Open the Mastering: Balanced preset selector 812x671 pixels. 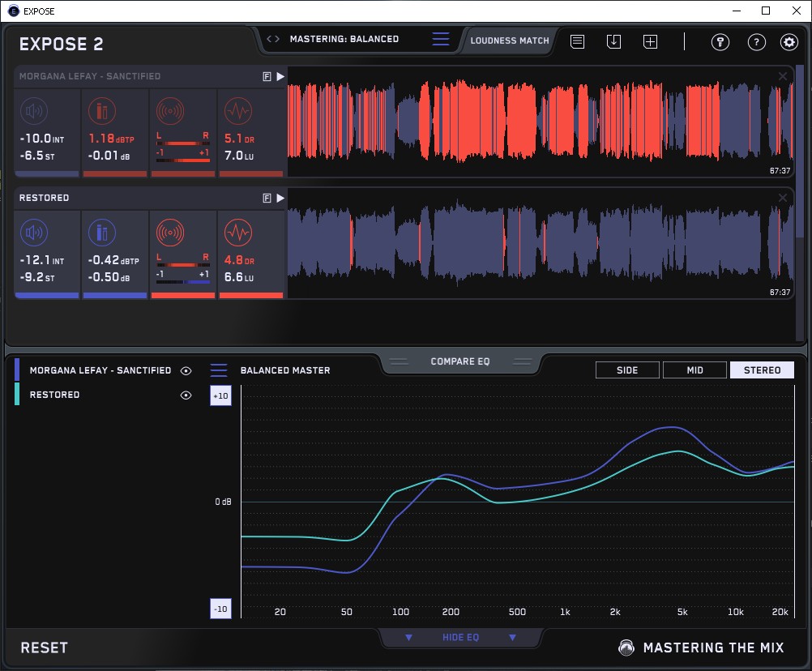[344, 39]
